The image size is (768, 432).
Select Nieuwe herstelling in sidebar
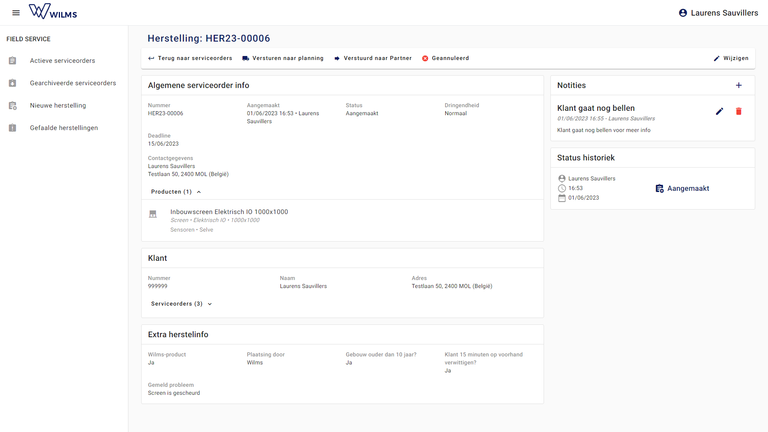click(58, 105)
